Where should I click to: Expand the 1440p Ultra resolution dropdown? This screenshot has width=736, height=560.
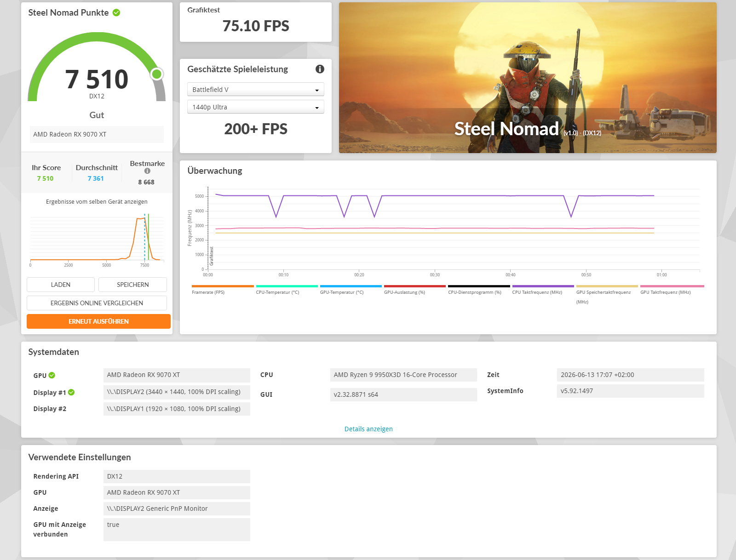(256, 107)
